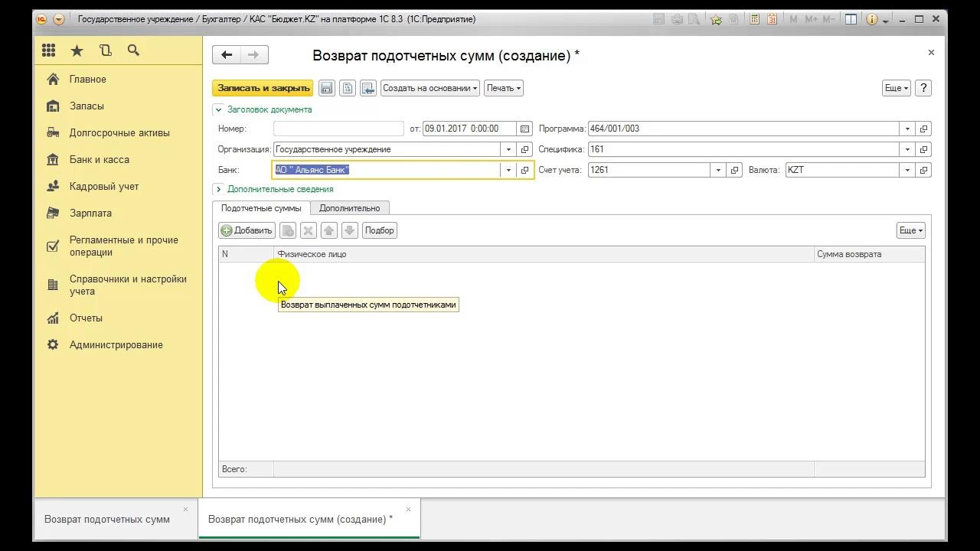Open calendar picker for date field
The image size is (980, 551).
[x=524, y=129]
